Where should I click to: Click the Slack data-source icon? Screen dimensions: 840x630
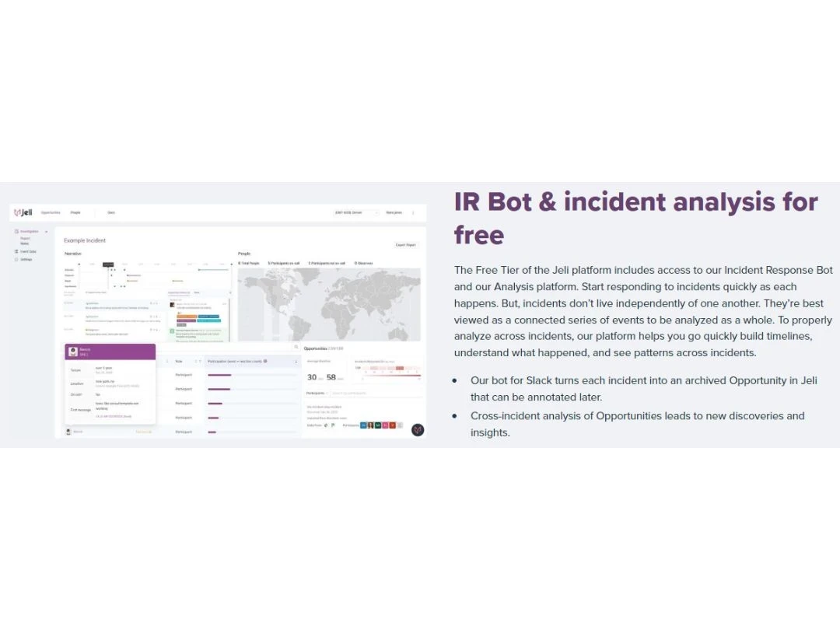coord(326,425)
